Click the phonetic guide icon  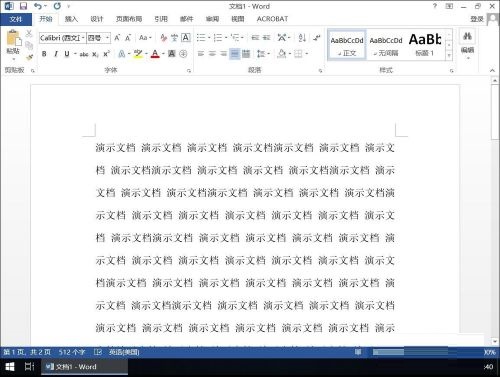(174, 38)
